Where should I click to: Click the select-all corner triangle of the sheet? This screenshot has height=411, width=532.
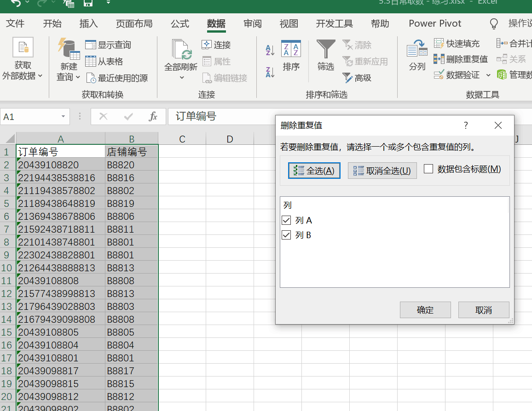click(x=10, y=138)
